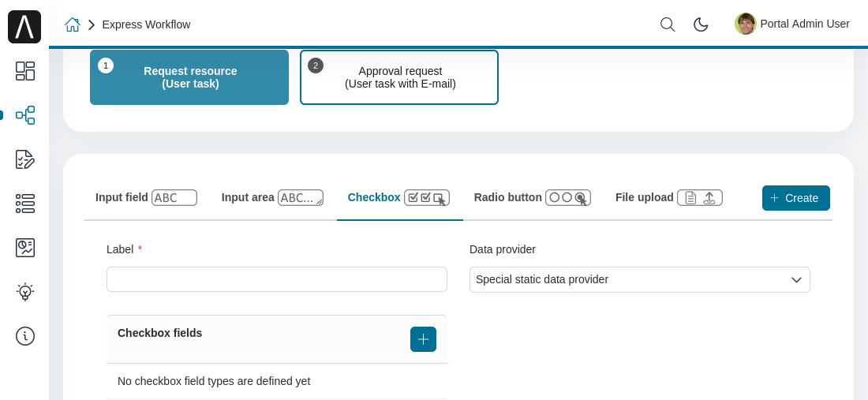Open the Processes sidebar icon

pos(25,115)
